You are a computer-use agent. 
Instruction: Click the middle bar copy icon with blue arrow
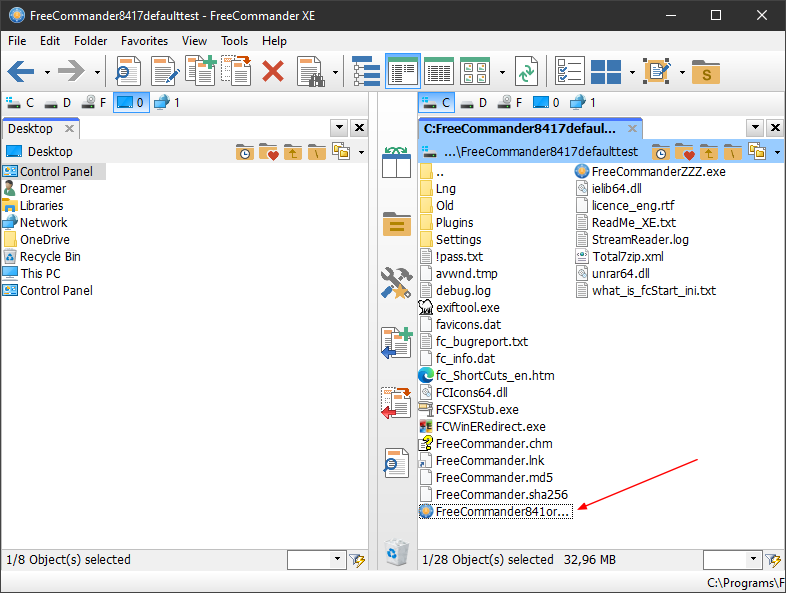click(397, 343)
